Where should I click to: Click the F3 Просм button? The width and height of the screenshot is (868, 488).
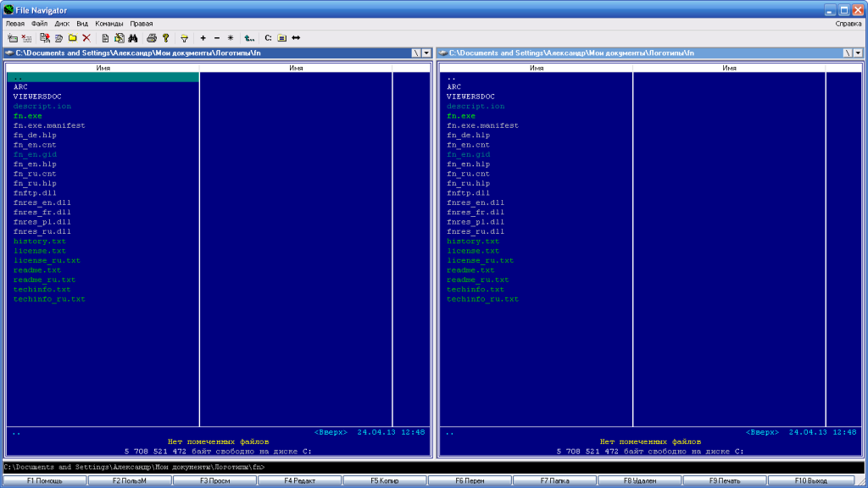(214, 481)
